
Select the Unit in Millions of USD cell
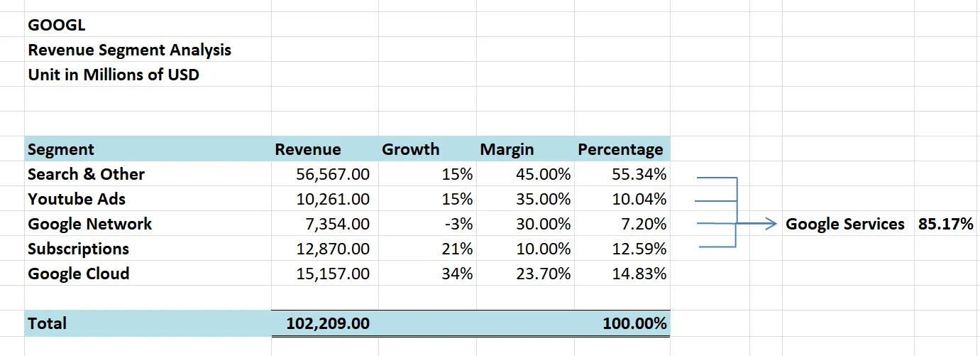[148, 75]
